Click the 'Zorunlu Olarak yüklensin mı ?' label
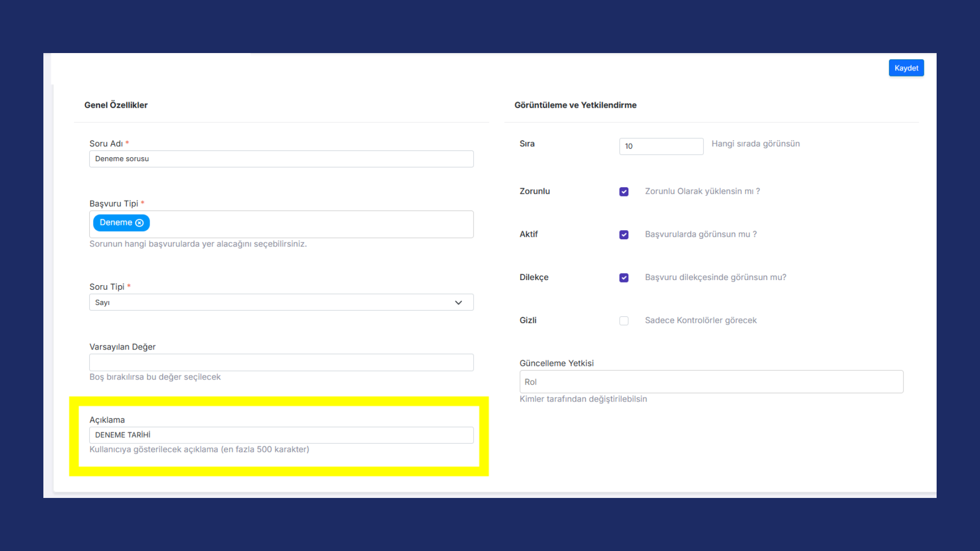 (702, 191)
